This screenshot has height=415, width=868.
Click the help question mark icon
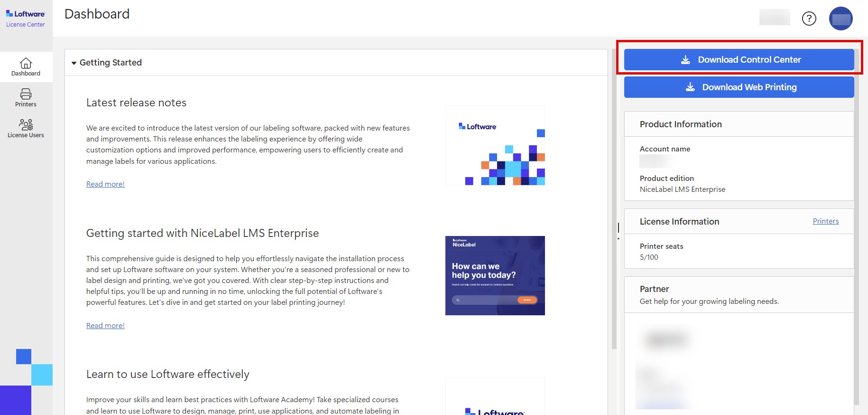[809, 19]
